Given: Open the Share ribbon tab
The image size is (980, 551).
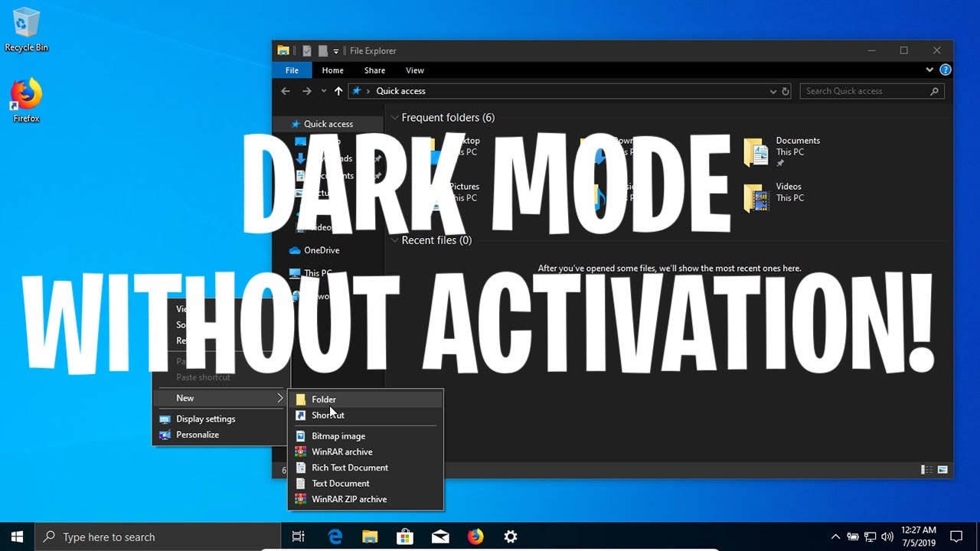Looking at the screenshot, I should coord(374,70).
